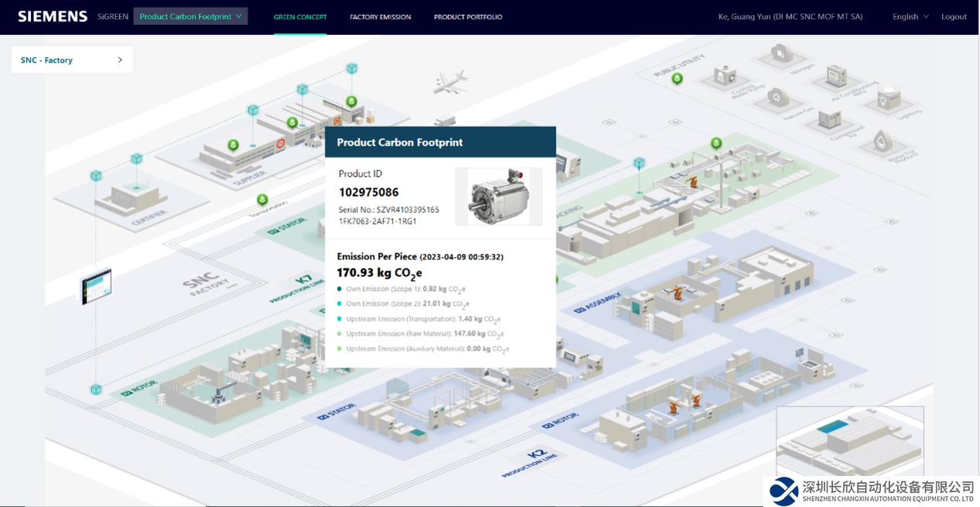Image resolution: width=980 pixels, height=507 pixels.
Task: Click the airplane transport icon
Action: coord(451,82)
